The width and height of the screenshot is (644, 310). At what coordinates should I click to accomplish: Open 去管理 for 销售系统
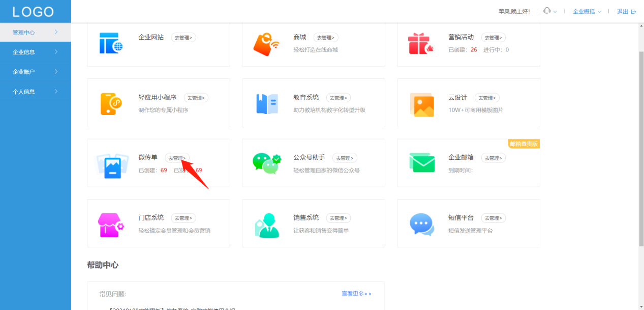click(339, 218)
